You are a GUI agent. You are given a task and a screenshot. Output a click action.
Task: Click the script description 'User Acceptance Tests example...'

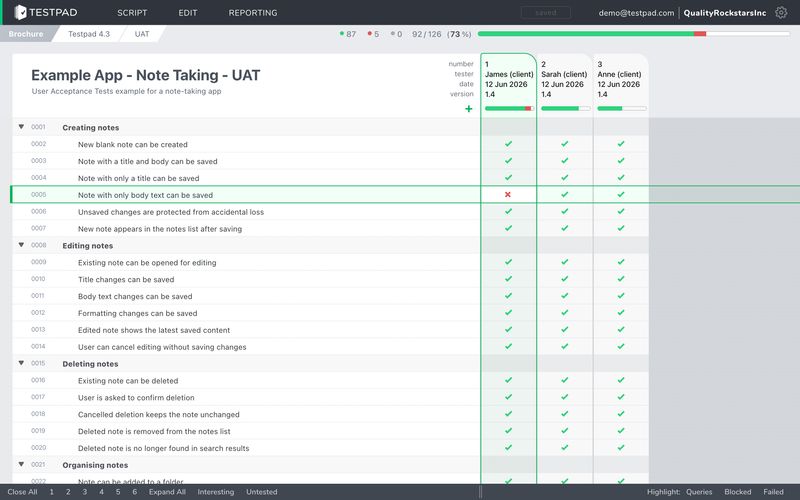tap(127, 91)
